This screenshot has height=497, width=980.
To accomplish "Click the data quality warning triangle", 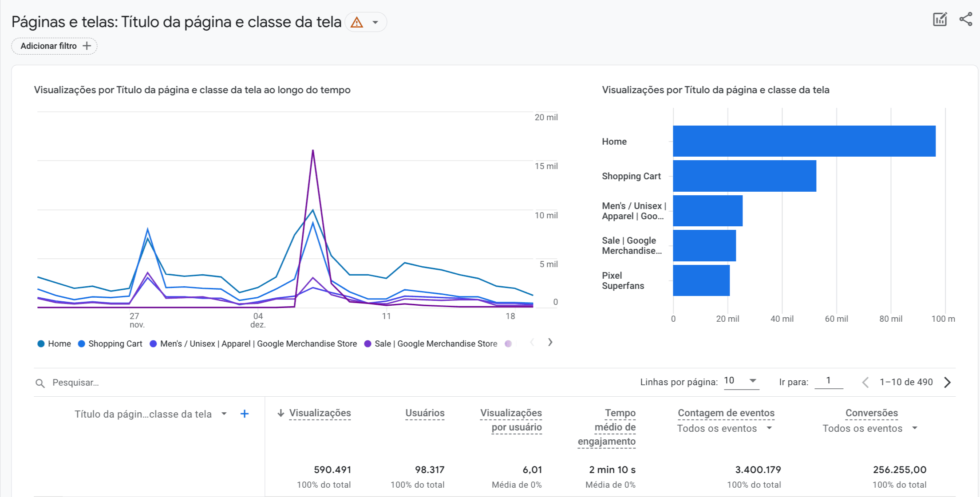I will click(357, 22).
